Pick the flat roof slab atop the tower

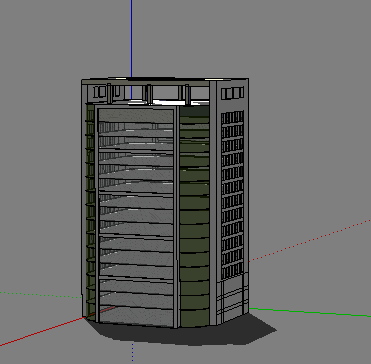tap(165, 80)
